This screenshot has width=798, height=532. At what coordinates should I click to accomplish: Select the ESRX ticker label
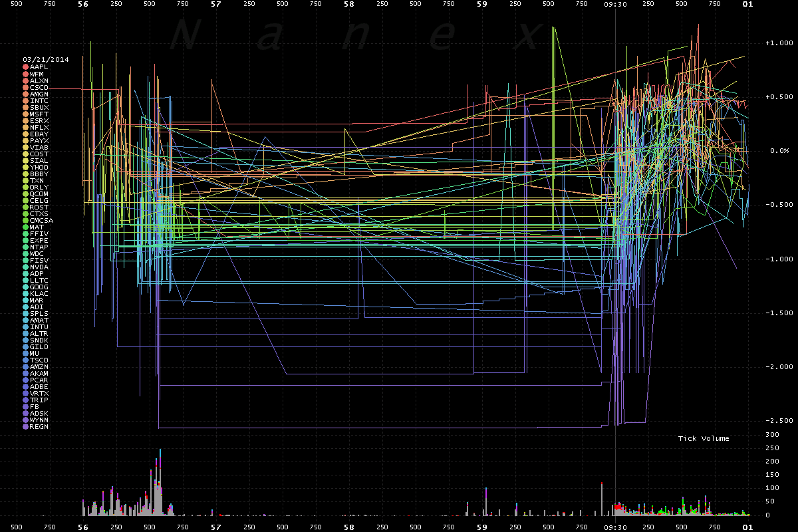(39, 120)
